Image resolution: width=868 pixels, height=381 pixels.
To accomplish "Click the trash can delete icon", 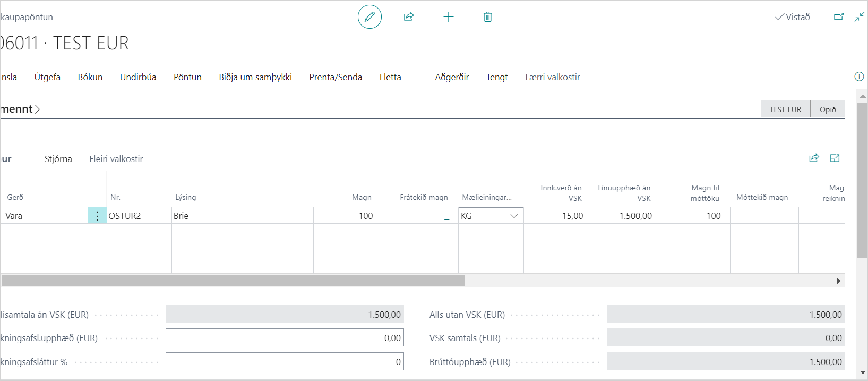I will coord(488,17).
